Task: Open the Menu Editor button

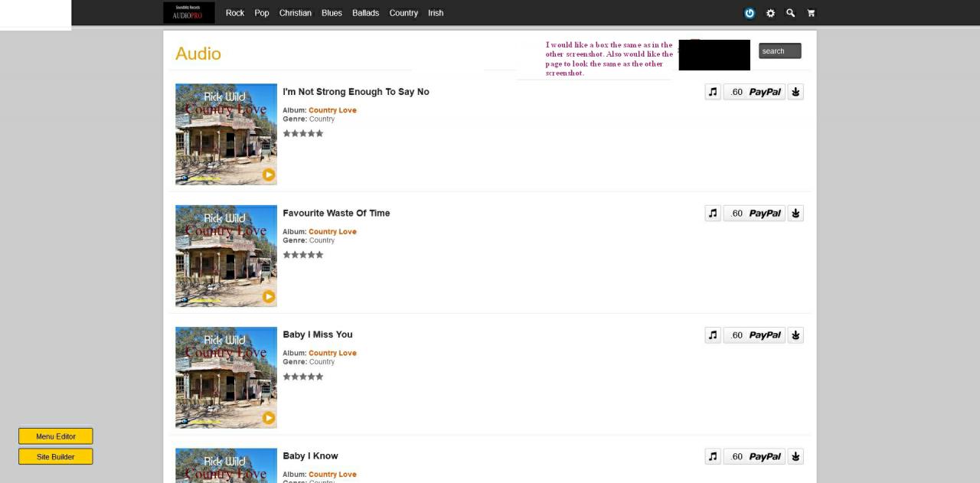Action: coord(56,436)
